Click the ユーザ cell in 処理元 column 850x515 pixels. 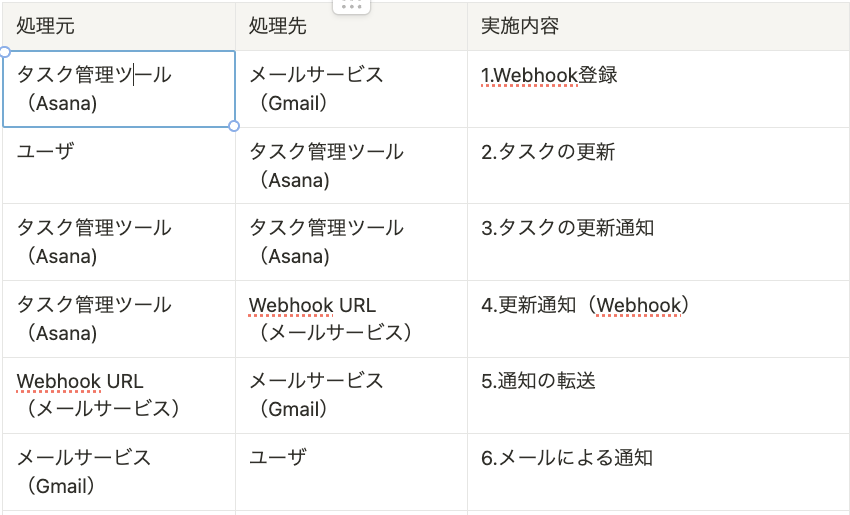119,166
